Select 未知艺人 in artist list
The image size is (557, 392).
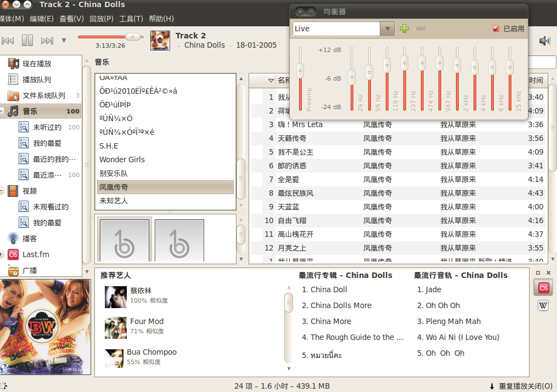[x=165, y=201]
